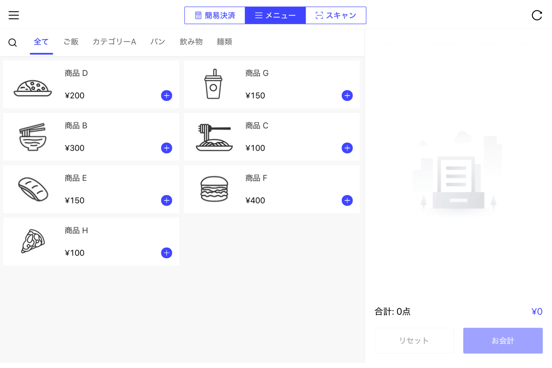Select the カテゴリーA tab
The height and width of the screenshot is (368, 552).
(x=114, y=42)
